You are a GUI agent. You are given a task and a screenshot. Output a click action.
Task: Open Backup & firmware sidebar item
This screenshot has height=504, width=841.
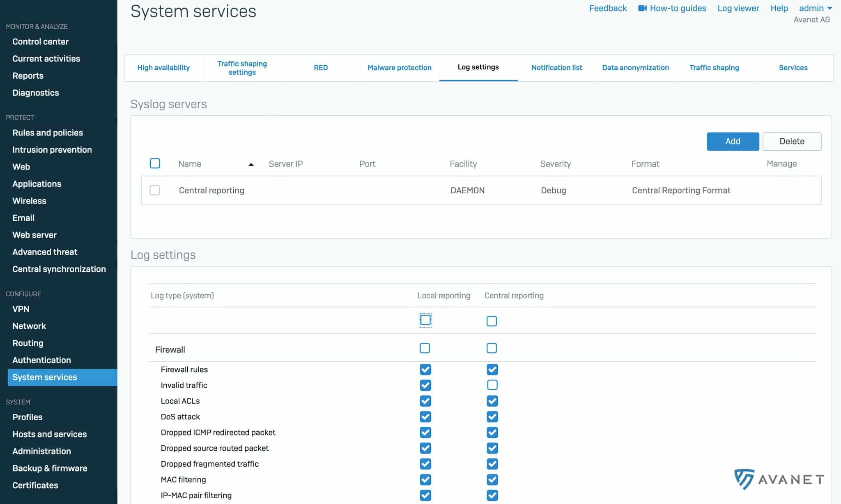click(50, 468)
